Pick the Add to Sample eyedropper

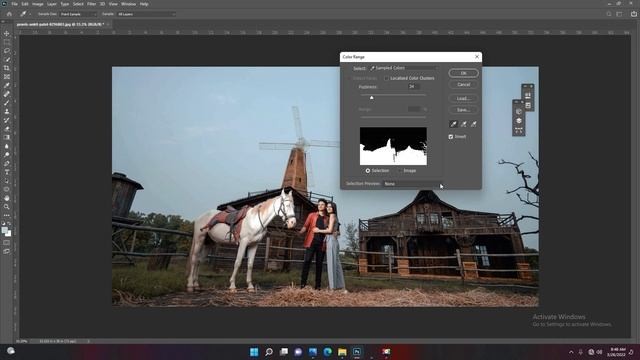[464, 124]
